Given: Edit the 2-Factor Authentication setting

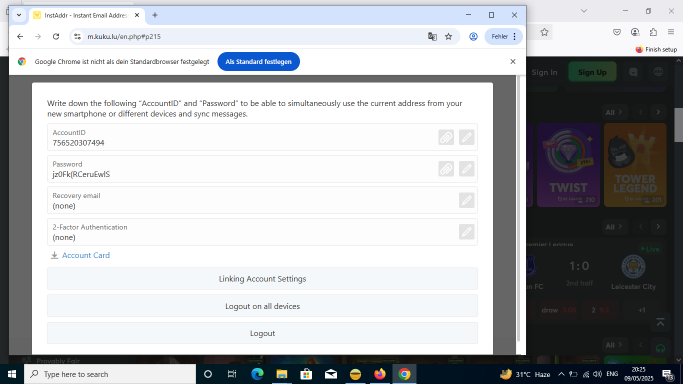Looking at the screenshot, I should [466, 232].
